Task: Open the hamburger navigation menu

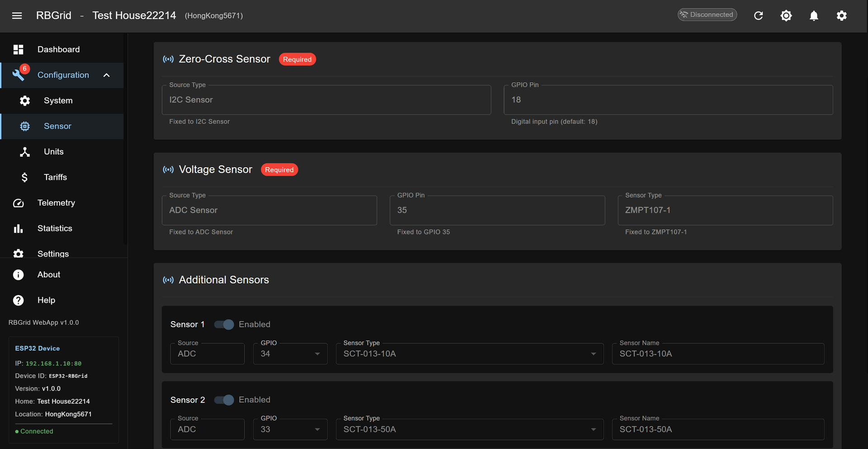Action: (x=17, y=16)
